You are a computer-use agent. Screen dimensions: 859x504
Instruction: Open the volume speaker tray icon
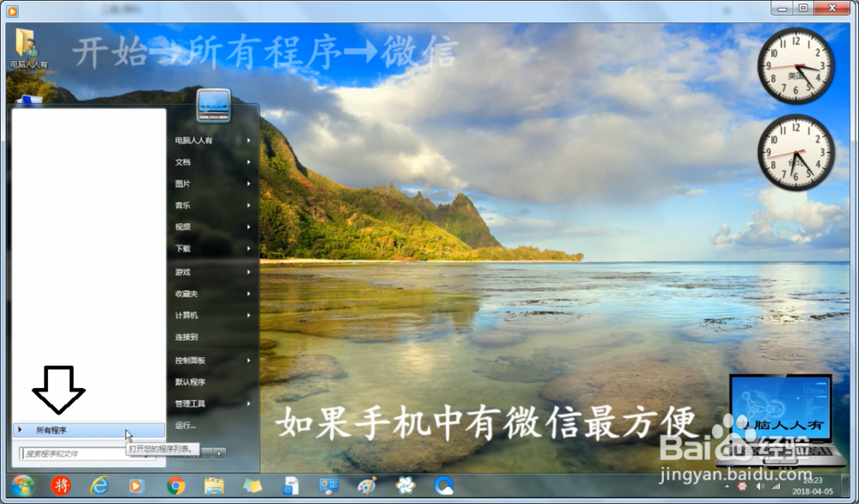click(x=760, y=487)
